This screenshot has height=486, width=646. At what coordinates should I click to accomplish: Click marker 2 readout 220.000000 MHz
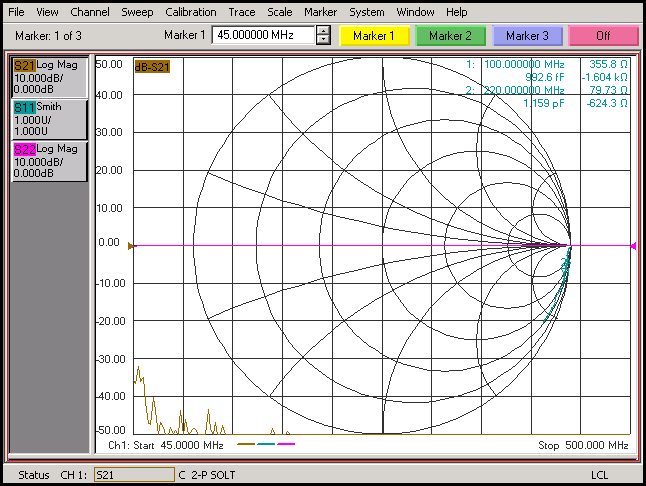point(524,90)
